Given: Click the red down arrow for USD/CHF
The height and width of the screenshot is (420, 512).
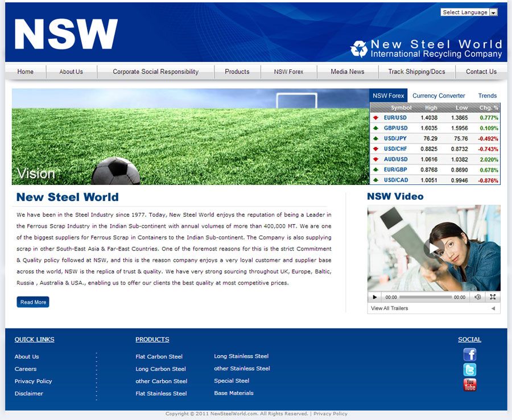Looking at the screenshot, I should click(375, 149).
